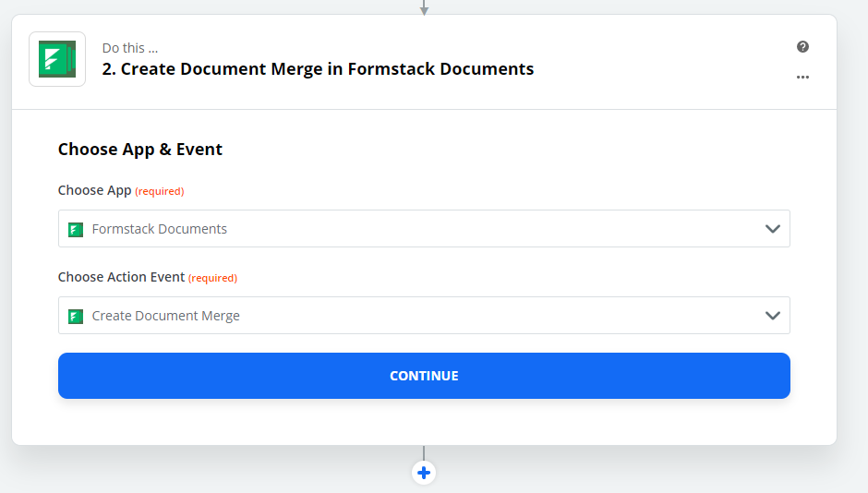Expand the Choose App dropdown chevron

tap(772, 229)
